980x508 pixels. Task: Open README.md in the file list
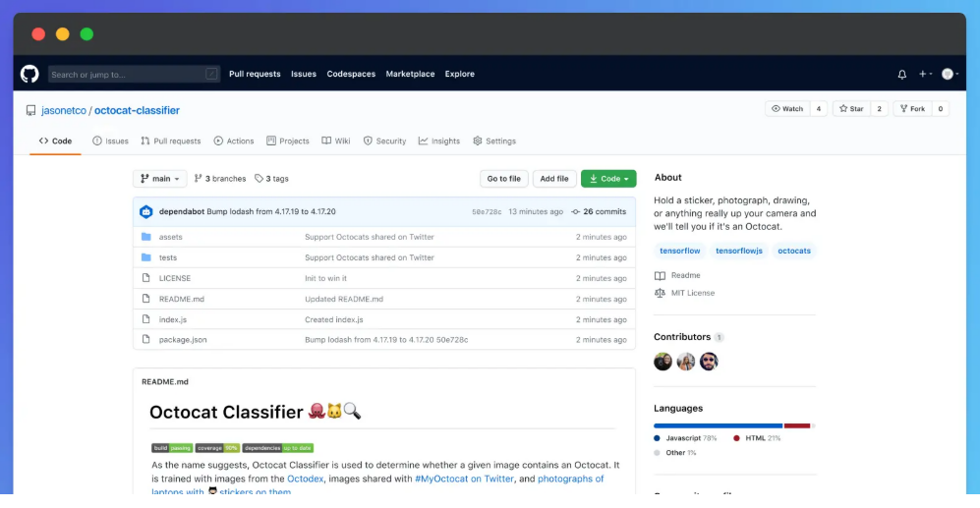tap(181, 299)
